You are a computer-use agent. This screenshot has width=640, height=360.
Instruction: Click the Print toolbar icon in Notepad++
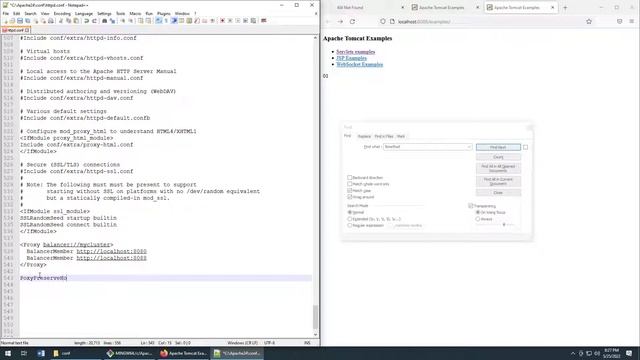[x=51, y=20]
